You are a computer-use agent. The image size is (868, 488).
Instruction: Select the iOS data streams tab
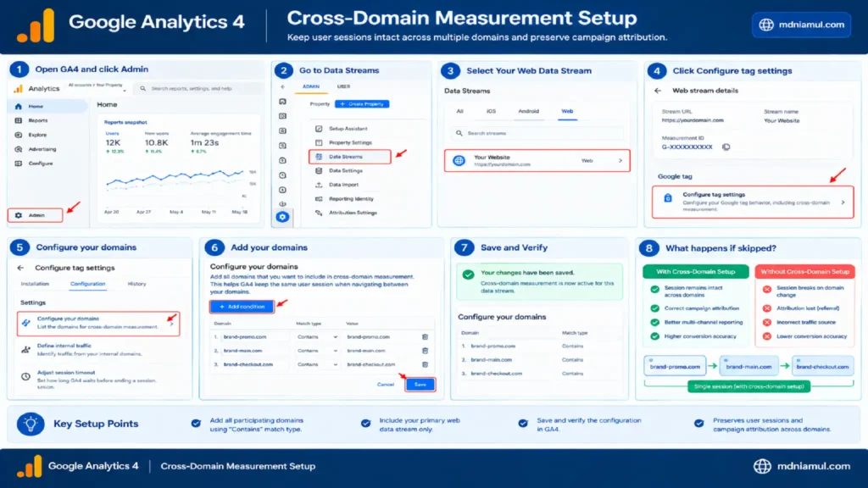(x=491, y=111)
